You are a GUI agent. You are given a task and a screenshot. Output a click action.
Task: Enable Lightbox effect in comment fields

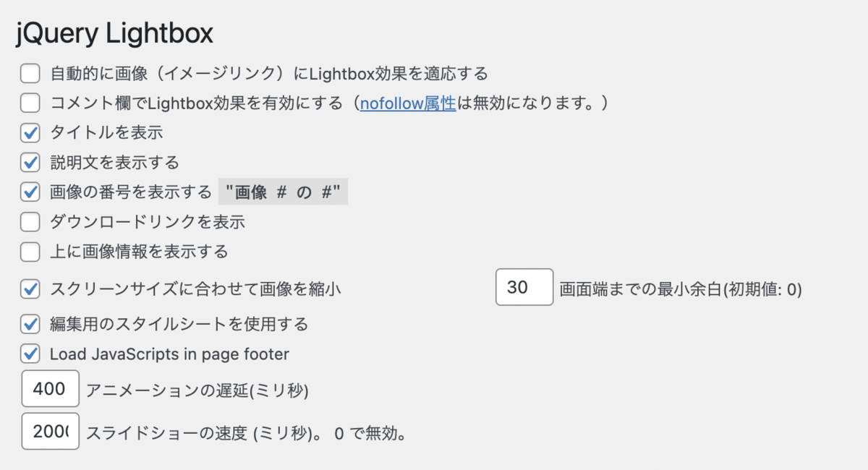(x=30, y=103)
